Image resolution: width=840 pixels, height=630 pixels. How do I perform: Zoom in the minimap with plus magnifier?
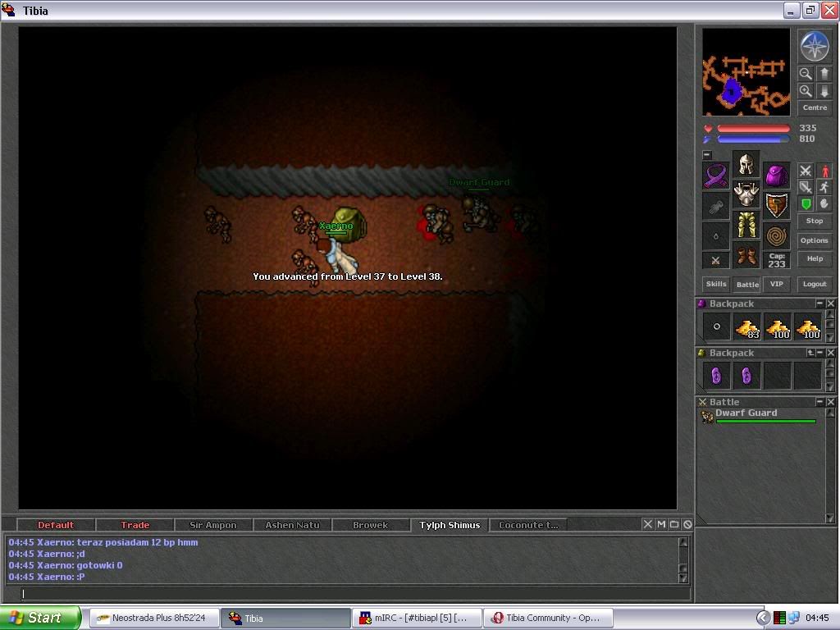[x=806, y=91]
